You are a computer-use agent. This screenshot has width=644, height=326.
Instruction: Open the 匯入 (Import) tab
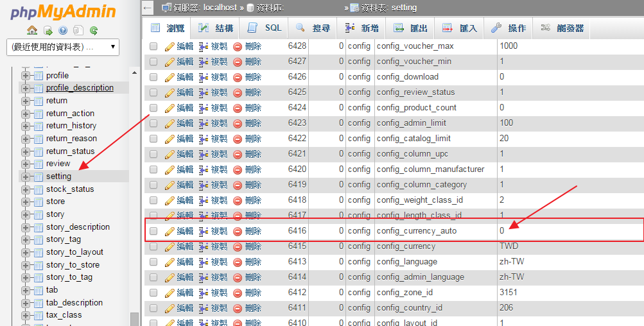(x=460, y=28)
